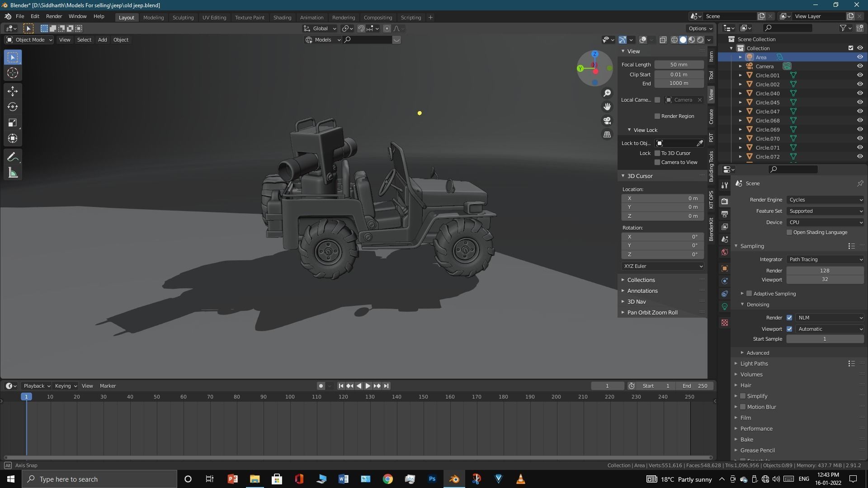This screenshot has height=488, width=868.
Task: Open the Item sidebar tab
Action: click(x=711, y=56)
